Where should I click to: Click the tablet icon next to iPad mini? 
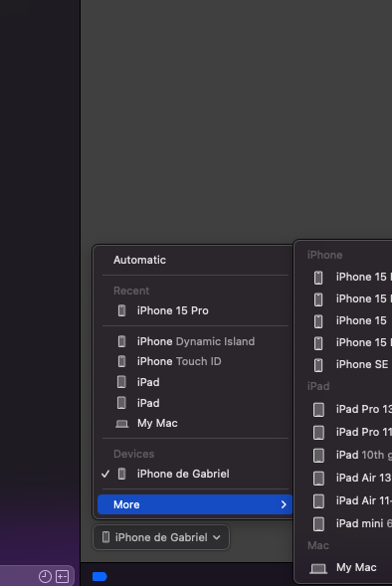318,523
